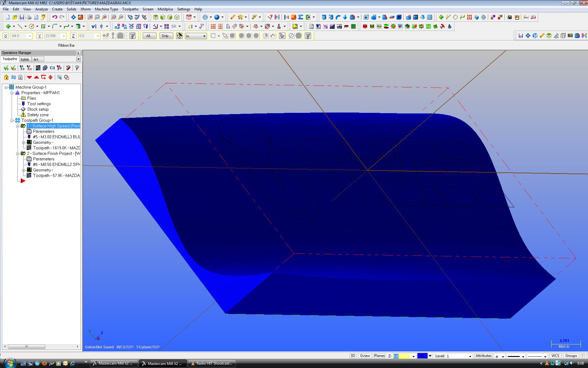Click the blue system color swatch

coord(422,356)
